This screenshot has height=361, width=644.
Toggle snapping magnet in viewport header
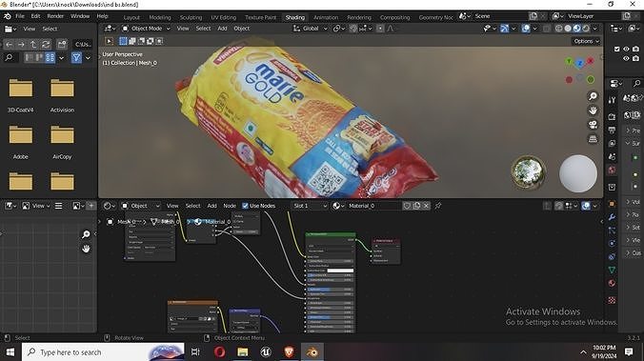pyautogui.click(x=353, y=29)
